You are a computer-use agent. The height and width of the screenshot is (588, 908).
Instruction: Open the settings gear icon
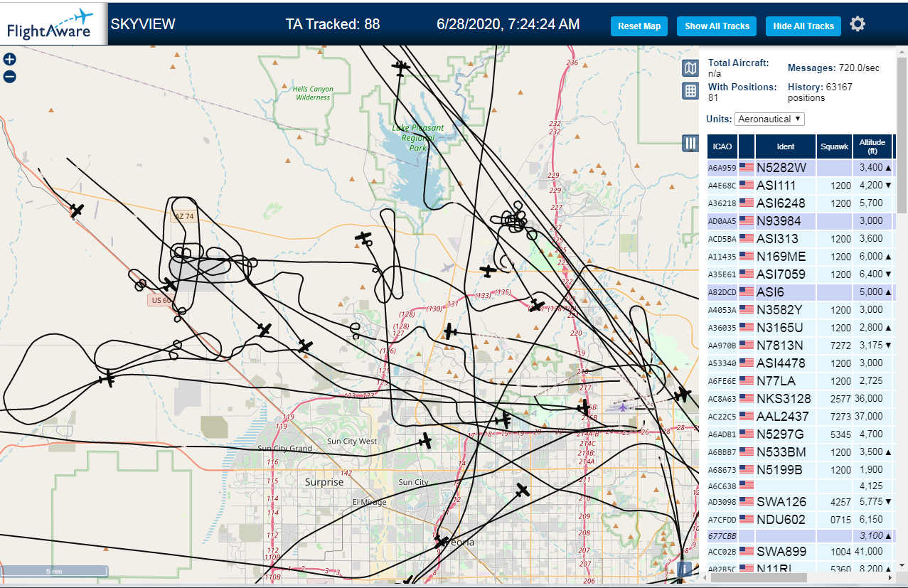pyautogui.click(x=858, y=24)
